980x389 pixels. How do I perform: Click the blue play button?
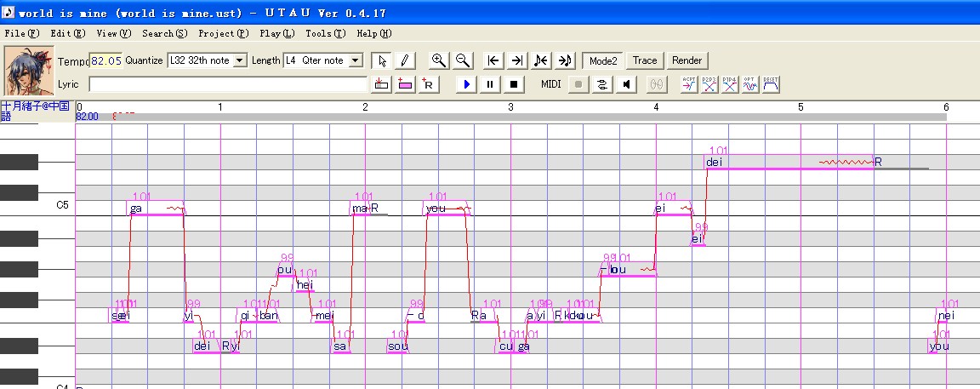(x=466, y=83)
